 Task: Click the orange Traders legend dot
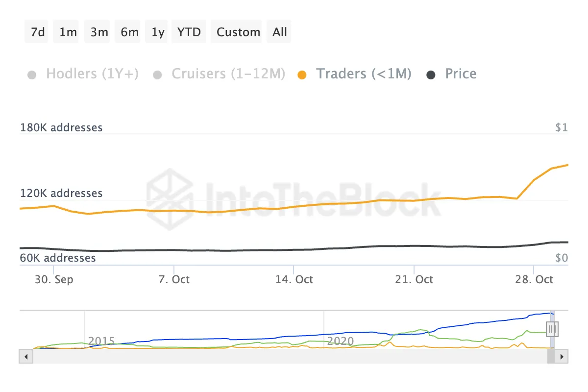pos(302,75)
